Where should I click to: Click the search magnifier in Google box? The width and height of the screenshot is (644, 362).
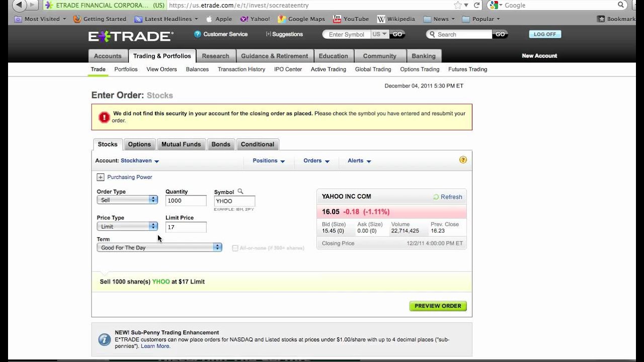tap(621, 5)
